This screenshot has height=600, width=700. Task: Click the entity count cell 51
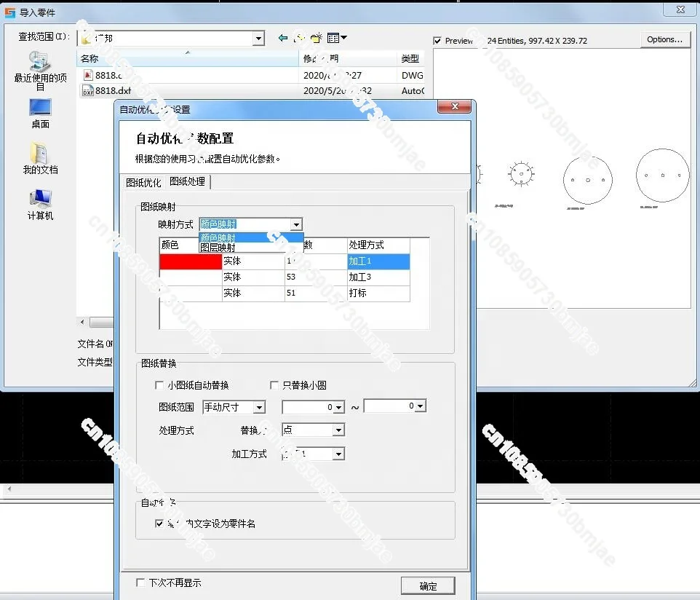pyautogui.click(x=316, y=293)
